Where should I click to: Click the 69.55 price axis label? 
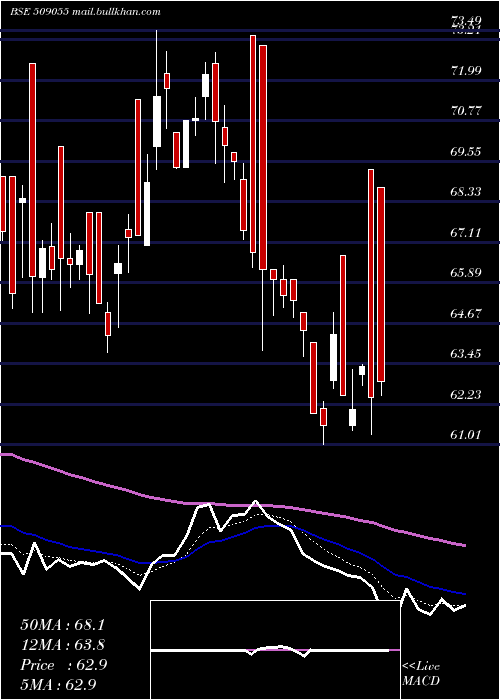coord(466,151)
